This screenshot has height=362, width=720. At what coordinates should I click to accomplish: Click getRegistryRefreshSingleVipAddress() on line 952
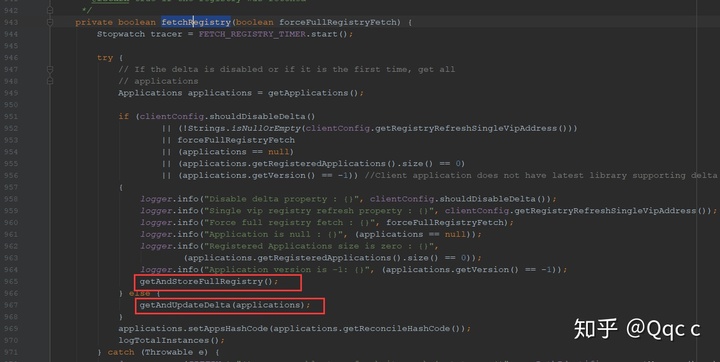(x=472, y=128)
